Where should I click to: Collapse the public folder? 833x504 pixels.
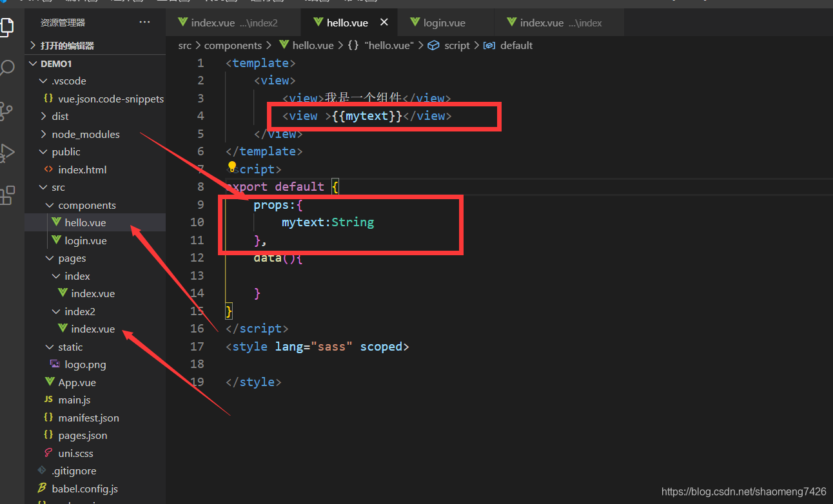tap(95, 152)
